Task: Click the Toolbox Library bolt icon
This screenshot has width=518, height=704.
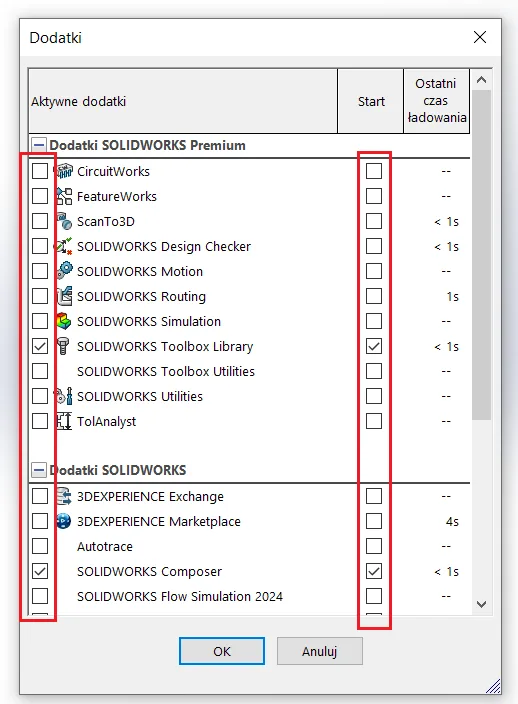Action: [x=63, y=347]
